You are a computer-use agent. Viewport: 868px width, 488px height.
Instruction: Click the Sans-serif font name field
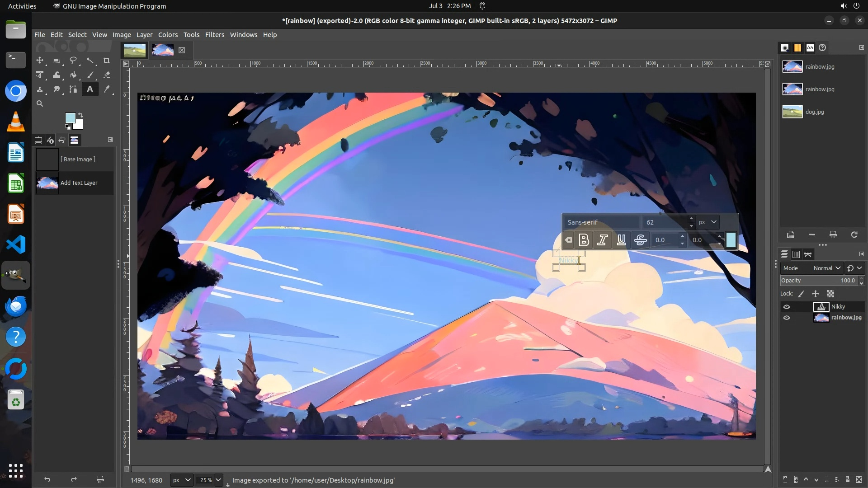[601, 222]
